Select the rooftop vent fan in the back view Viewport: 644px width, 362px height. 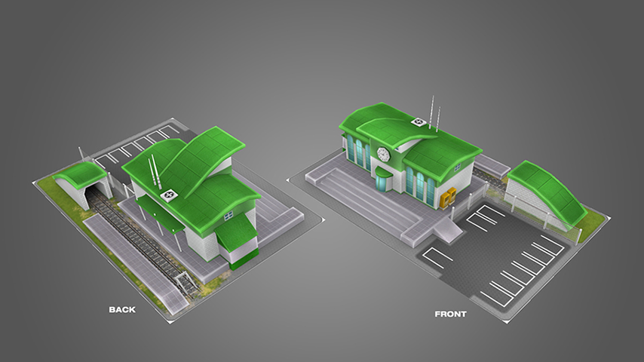coord(170,195)
